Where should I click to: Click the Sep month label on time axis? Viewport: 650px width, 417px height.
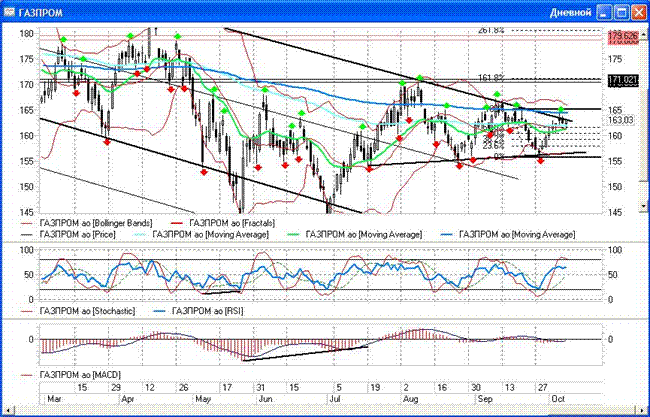tap(485, 399)
